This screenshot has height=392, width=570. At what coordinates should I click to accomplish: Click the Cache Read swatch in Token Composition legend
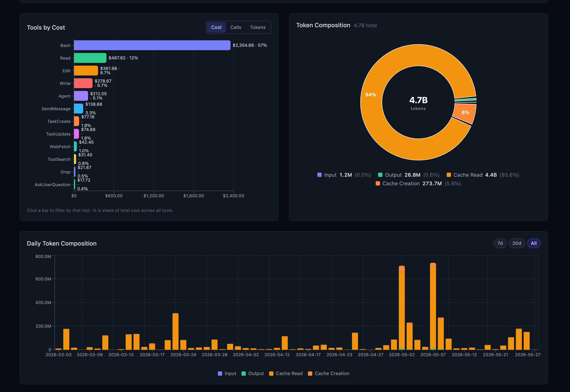click(x=448, y=175)
